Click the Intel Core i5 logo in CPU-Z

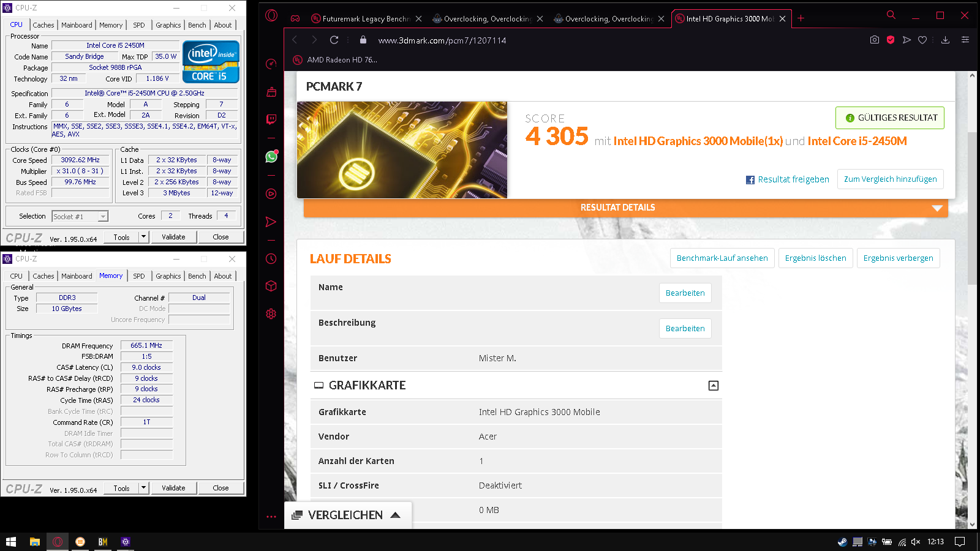click(211, 62)
